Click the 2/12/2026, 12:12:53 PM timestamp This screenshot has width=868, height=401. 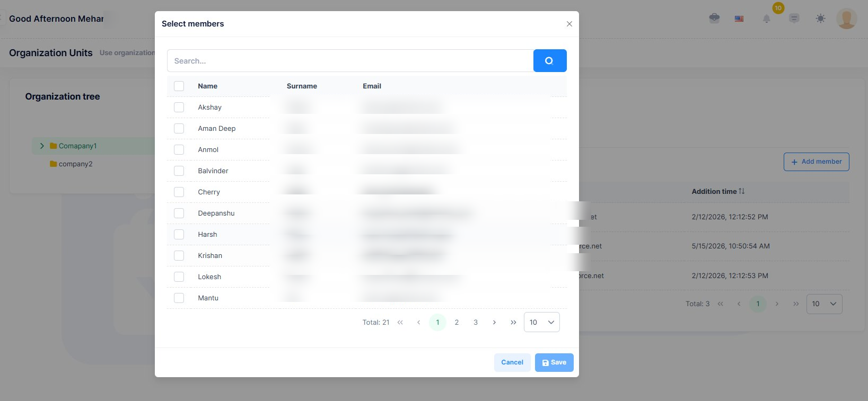(x=730, y=275)
